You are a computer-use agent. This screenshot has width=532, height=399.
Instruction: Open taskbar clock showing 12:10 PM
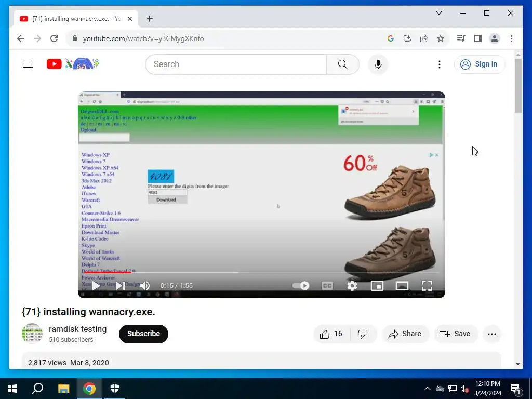(x=487, y=389)
